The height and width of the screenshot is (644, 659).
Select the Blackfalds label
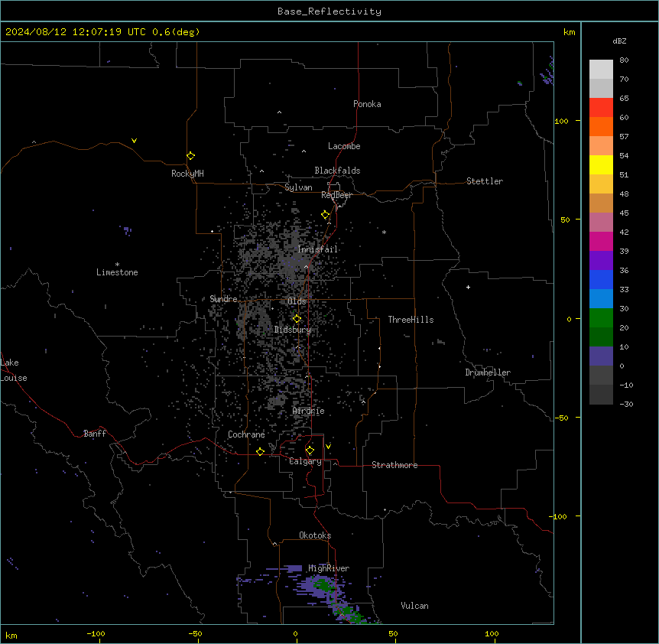pyautogui.click(x=337, y=171)
